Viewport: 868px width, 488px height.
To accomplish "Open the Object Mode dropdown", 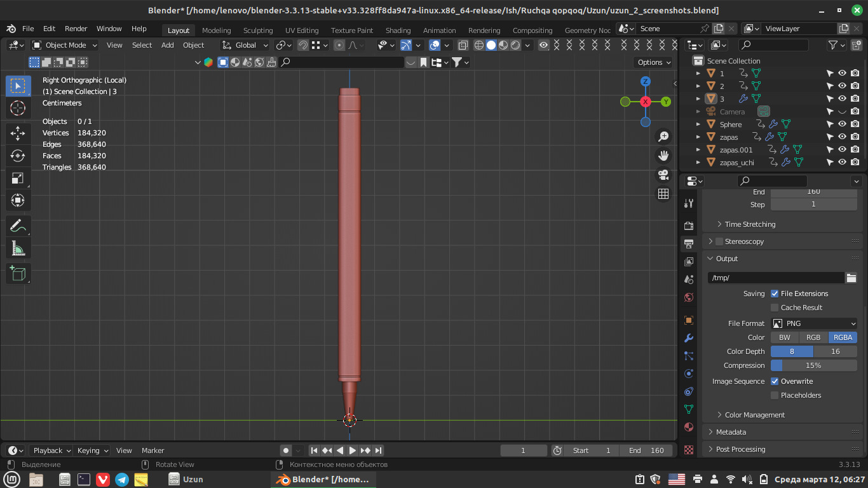I will (65, 45).
